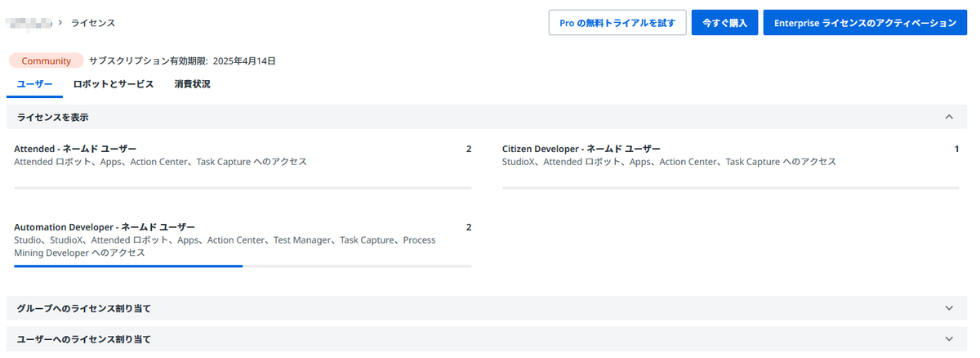Image resolution: width=980 pixels, height=358 pixels.
Task: Click the Citizen Developer StudioX access description
Action: pyautogui.click(x=669, y=162)
